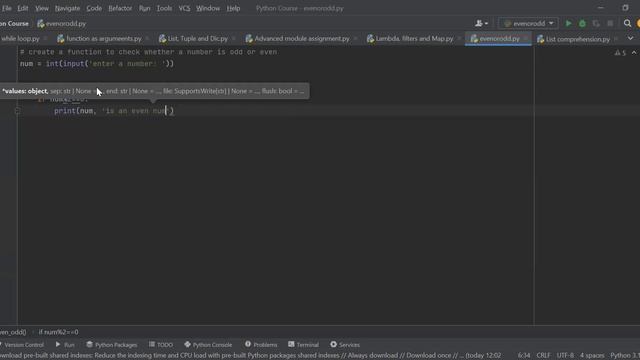Open the Run tool window
Screen dimensions: 640x360
pyautogui.click(x=65, y=345)
